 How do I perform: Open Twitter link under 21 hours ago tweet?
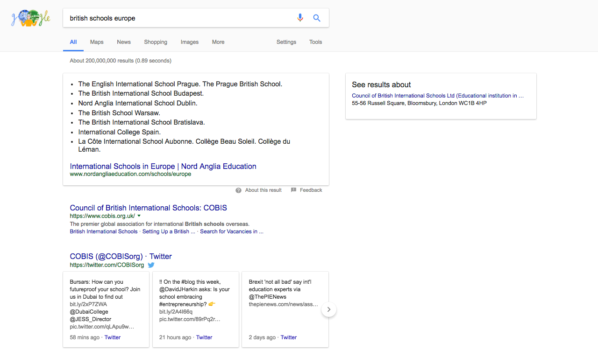[204, 337]
